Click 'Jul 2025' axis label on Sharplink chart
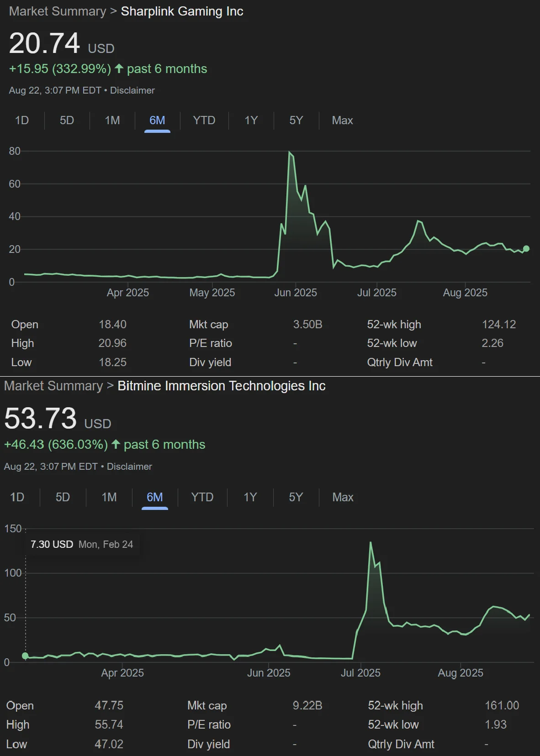The image size is (540, 756). pyautogui.click(x=377, y=293)
